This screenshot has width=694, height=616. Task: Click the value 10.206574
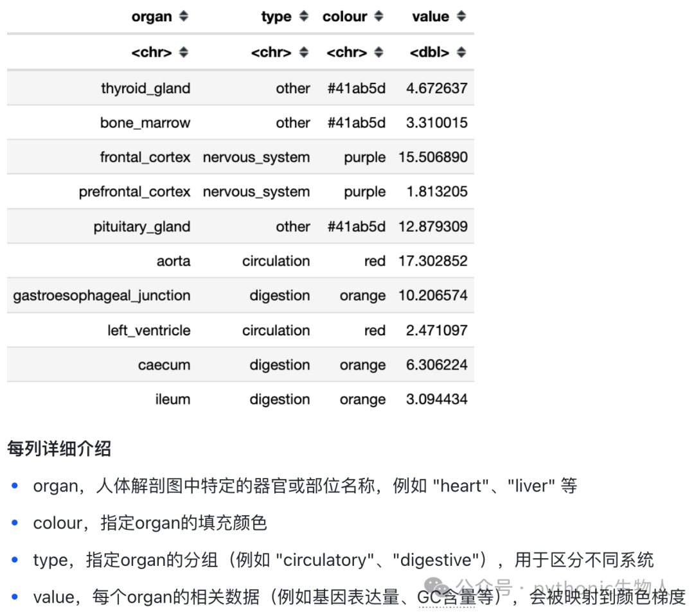click(x=433, y=295)
